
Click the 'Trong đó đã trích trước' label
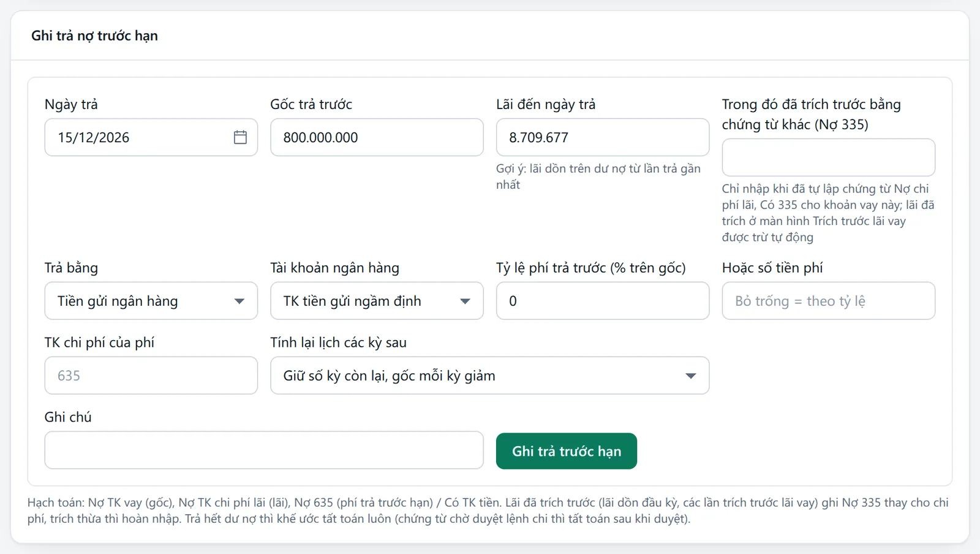pos(812,114)
